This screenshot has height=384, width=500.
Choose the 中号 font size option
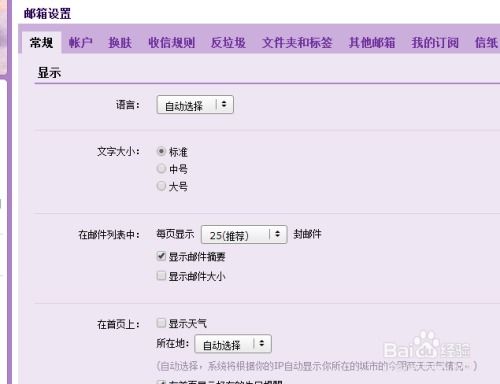(161, 169)
